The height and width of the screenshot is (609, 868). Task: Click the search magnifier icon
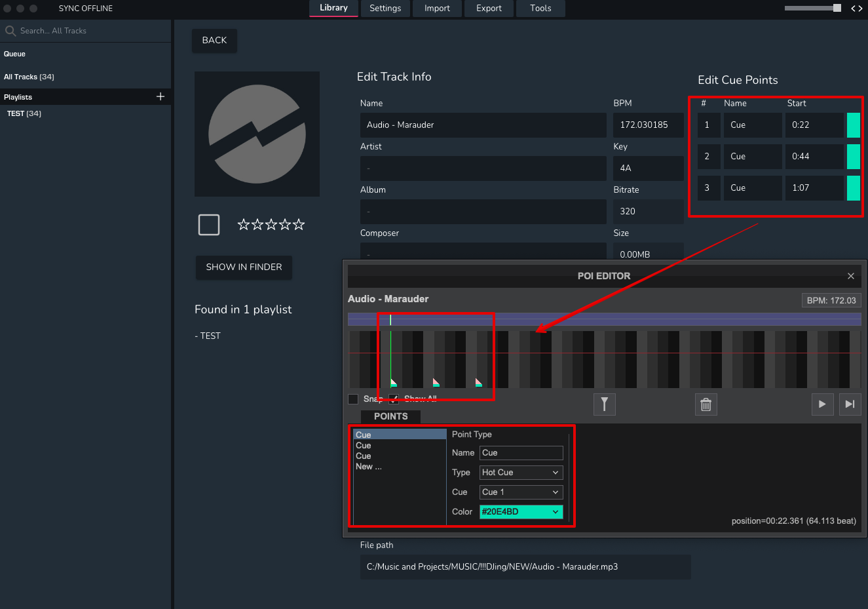10,31
